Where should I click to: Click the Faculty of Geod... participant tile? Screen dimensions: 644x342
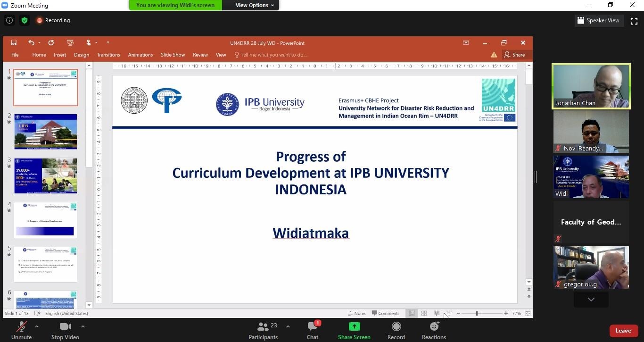[591, 222]
